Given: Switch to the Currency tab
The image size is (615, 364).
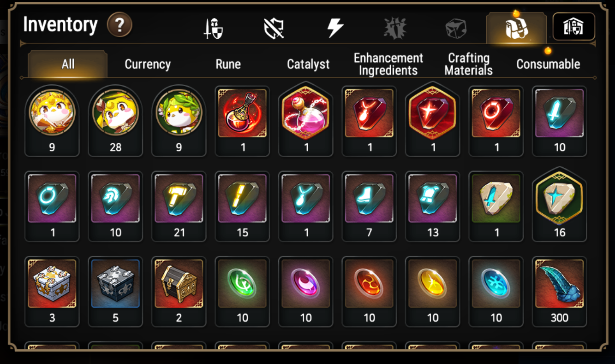Looking at the screenshot, I should click(148, 65).
